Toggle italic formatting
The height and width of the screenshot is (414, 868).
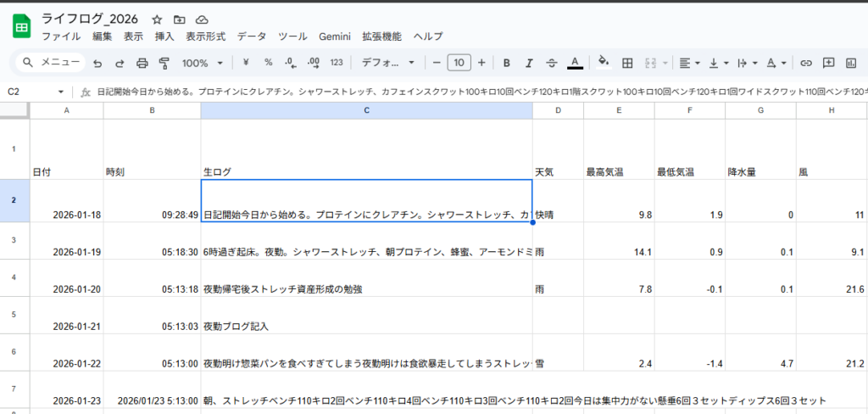tap(529, 63)
